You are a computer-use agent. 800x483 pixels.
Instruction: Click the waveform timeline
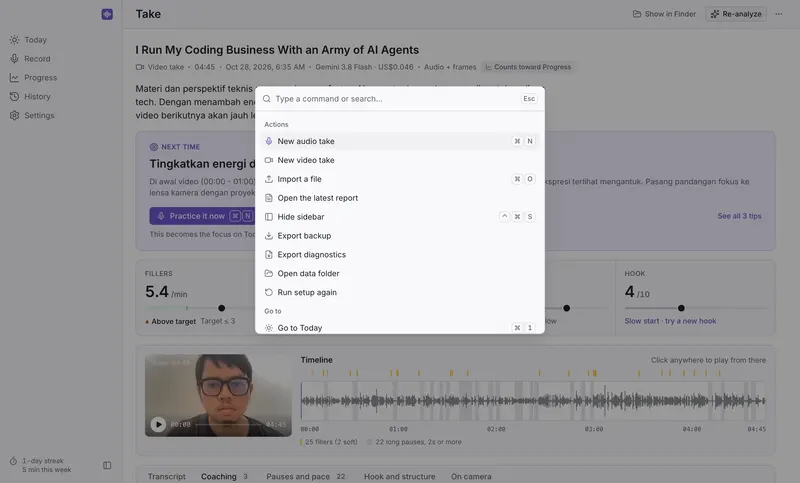pyautogui.click(x=533, y=401)
